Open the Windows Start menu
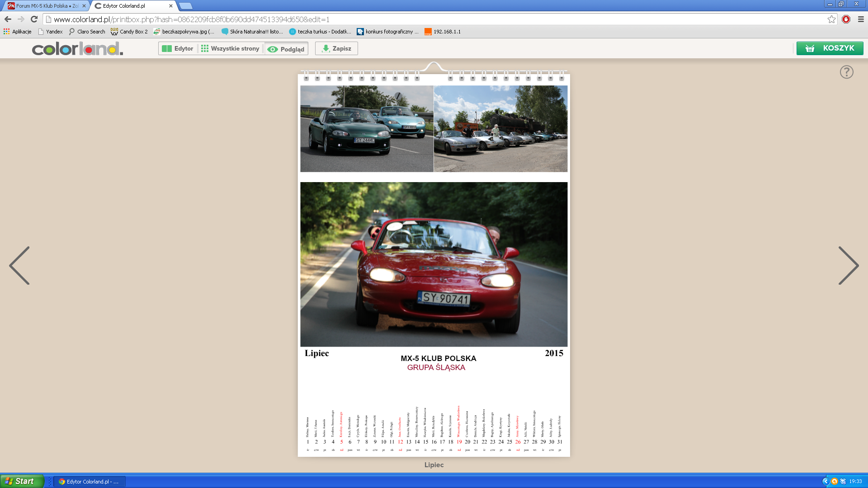This screenshot has height=488, width=868. (x=22, y=481)
